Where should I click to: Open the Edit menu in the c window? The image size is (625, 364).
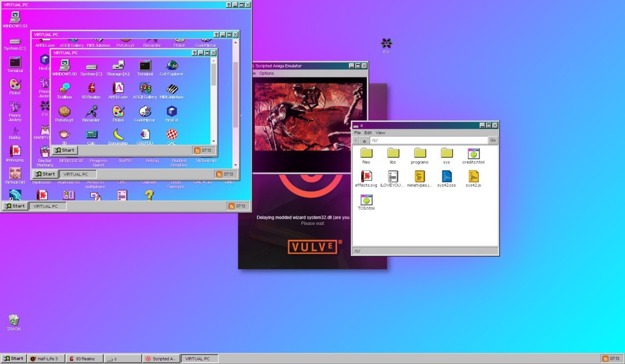(368, 133)
